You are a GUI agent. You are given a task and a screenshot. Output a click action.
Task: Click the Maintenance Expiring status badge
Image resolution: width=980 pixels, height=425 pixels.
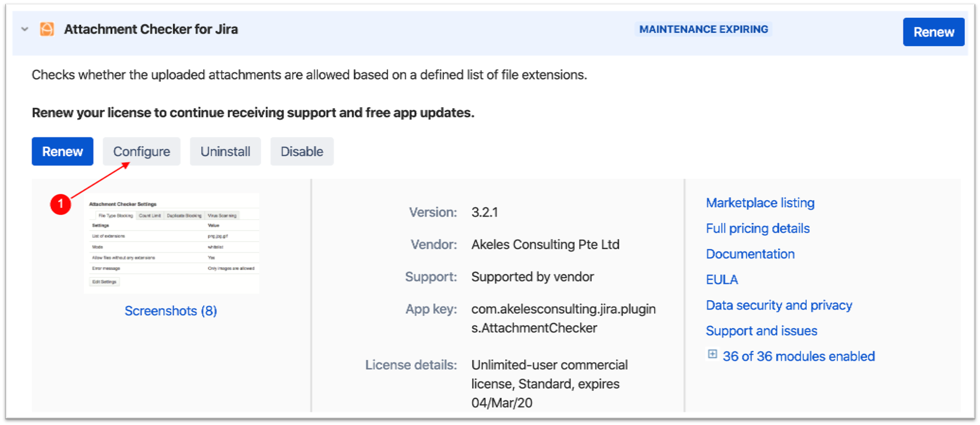click(703, 29)
